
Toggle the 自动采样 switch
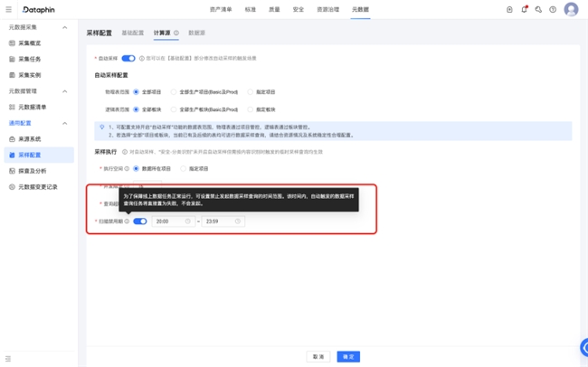(x=128, y=58)
